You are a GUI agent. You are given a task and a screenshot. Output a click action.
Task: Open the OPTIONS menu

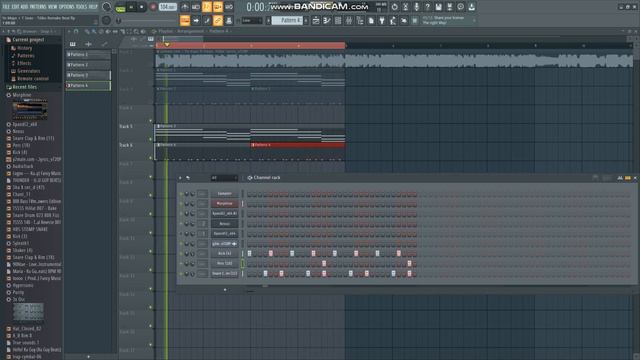coord(67,7)
